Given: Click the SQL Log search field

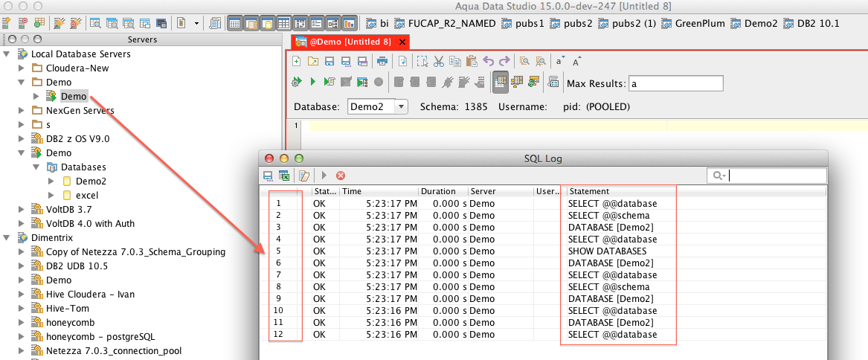Looking at the screenshot, I should click(x=767, y=176).
